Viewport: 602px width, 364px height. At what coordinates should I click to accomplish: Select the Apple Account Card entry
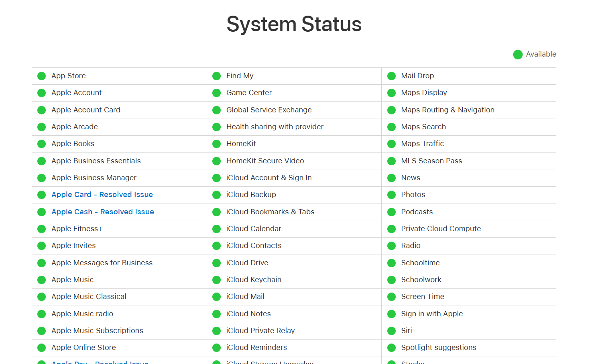pyautogui.click(x=86, y=110)
